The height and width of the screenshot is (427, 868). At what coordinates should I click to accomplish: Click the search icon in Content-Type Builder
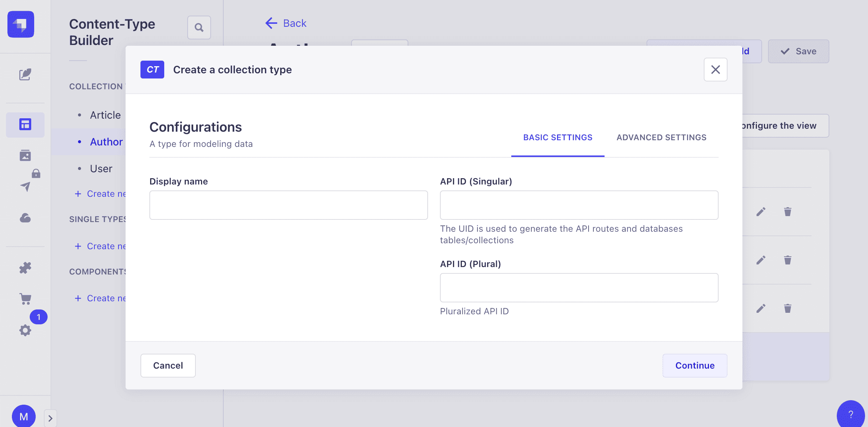(x=199, y=28)
